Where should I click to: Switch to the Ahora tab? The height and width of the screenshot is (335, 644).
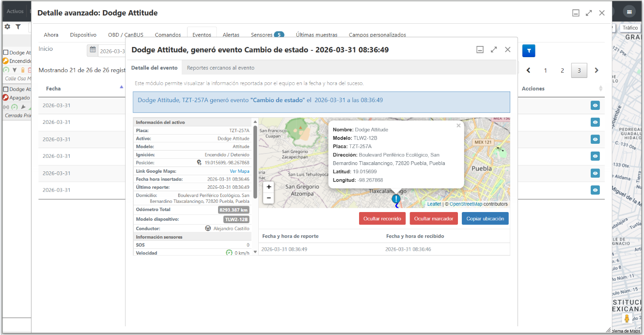51,35
